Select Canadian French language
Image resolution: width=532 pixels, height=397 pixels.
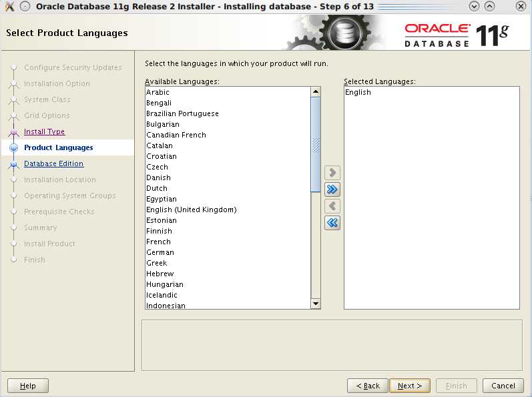(x=228, y=135)
